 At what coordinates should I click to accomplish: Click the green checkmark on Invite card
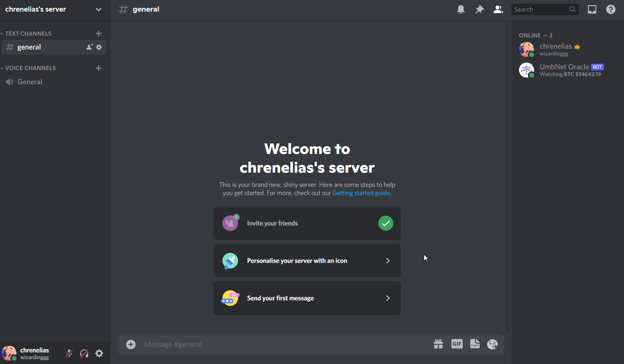point(386,223)
